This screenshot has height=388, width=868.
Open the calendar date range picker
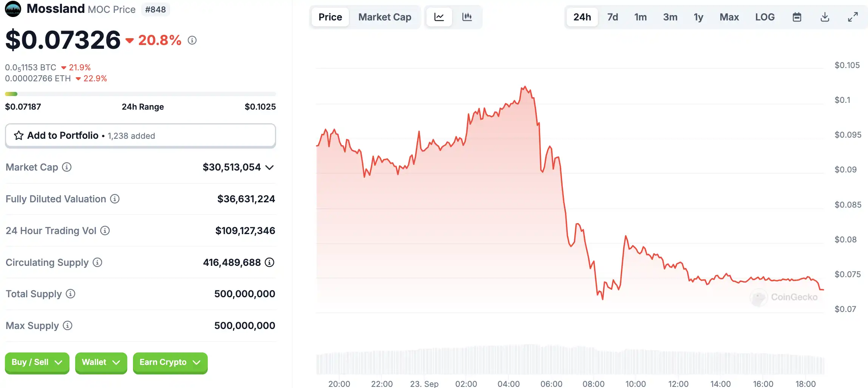797,17
